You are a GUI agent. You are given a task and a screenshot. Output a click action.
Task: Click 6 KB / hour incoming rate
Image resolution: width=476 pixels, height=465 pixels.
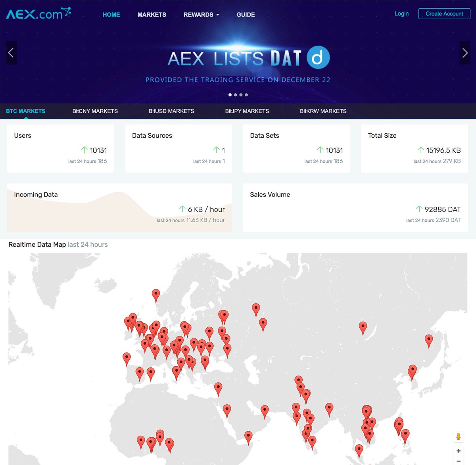[206, 209]
